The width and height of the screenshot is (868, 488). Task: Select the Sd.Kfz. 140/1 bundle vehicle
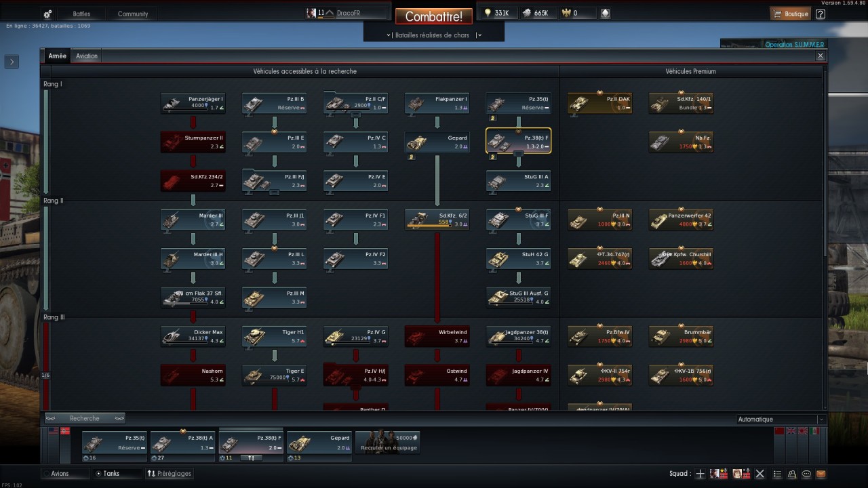[x=682, y=103]
